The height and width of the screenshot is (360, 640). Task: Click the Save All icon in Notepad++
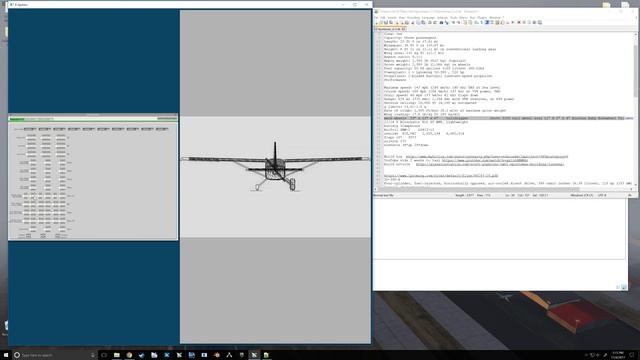tap(391, 22)
